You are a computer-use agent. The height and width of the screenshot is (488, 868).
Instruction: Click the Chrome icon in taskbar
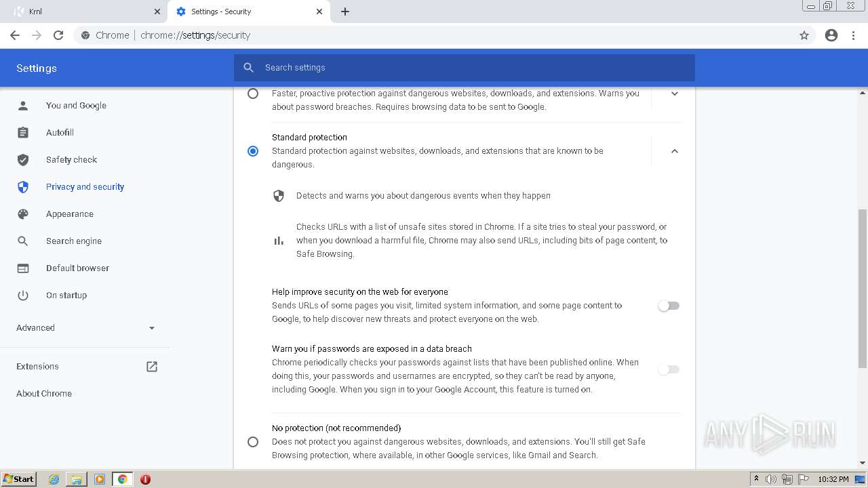(123, 479)
